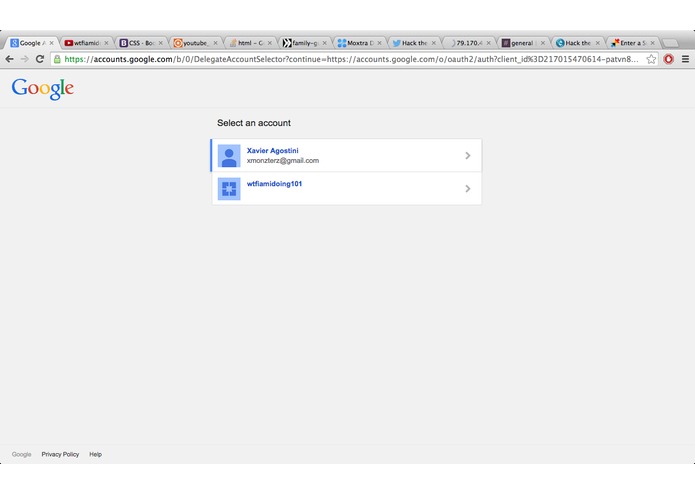Reload the current page
The height and width of the screenshot is (494, 695).
40,59
